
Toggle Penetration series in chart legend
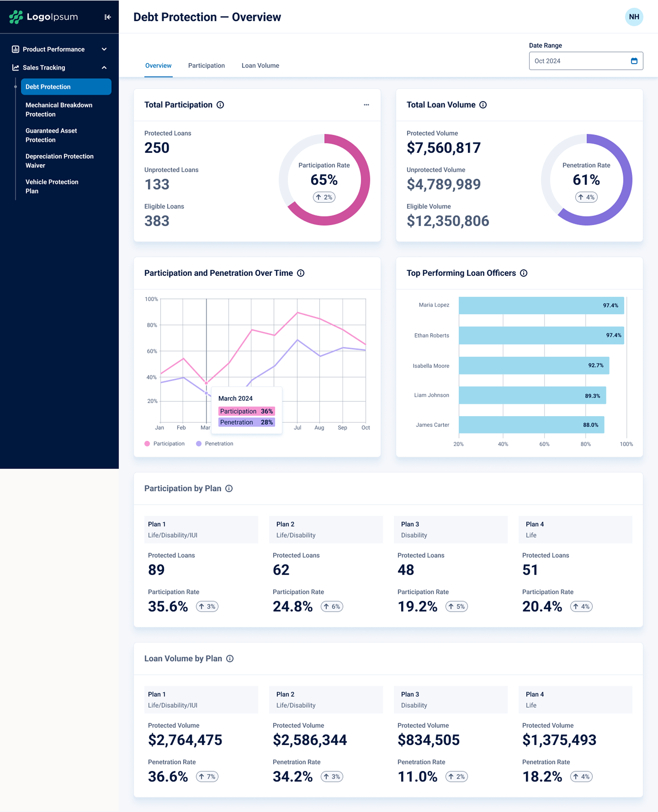click(x=215, y=444)
